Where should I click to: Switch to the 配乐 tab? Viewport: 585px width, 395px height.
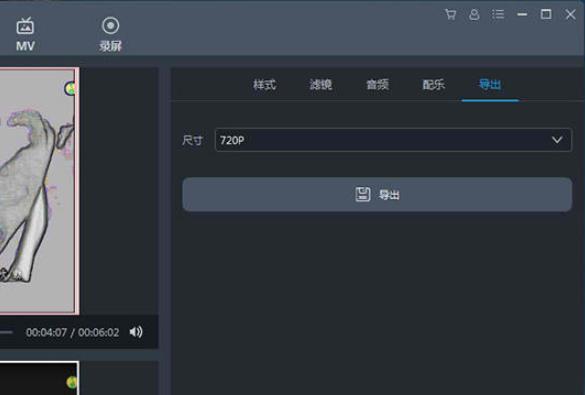coord(434,85)
